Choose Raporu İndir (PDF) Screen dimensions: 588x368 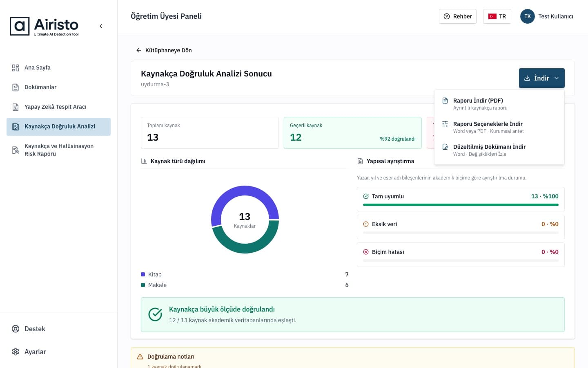coord(499,104)
